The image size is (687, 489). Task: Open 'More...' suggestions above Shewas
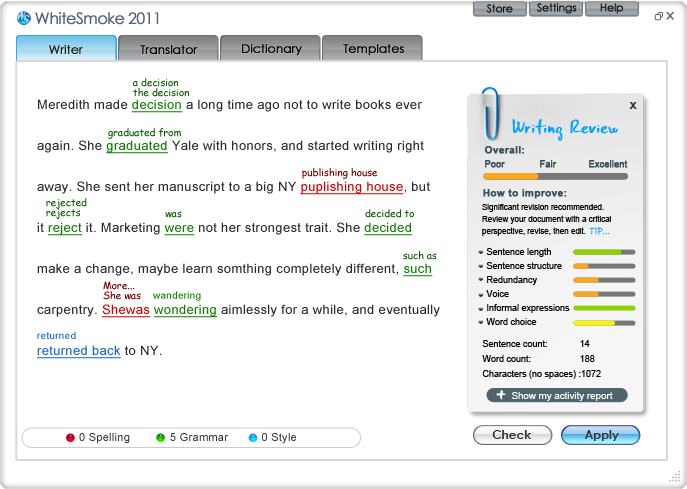tap(119, 286)
